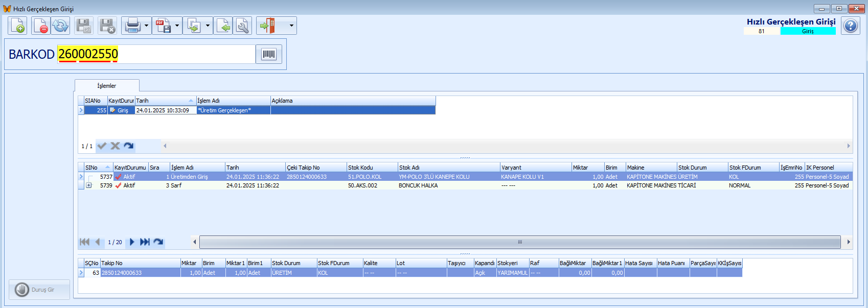The height and width of the screenshot is (308, 868).
Task: Open the copy documents dropdown arrow
Action: tap(208, 26)
